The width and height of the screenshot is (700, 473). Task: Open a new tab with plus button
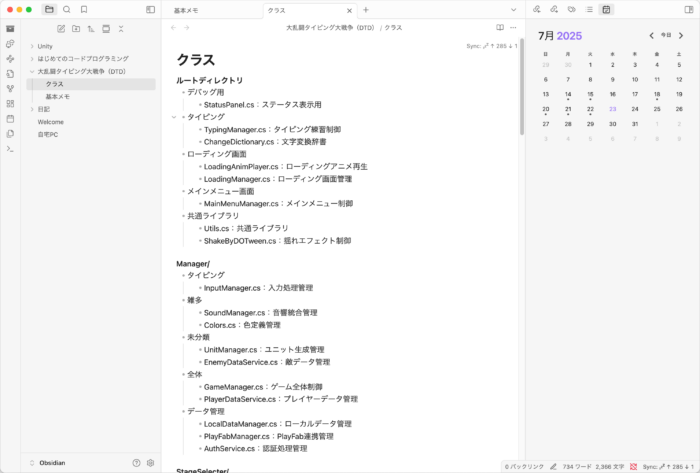[366, 9]
